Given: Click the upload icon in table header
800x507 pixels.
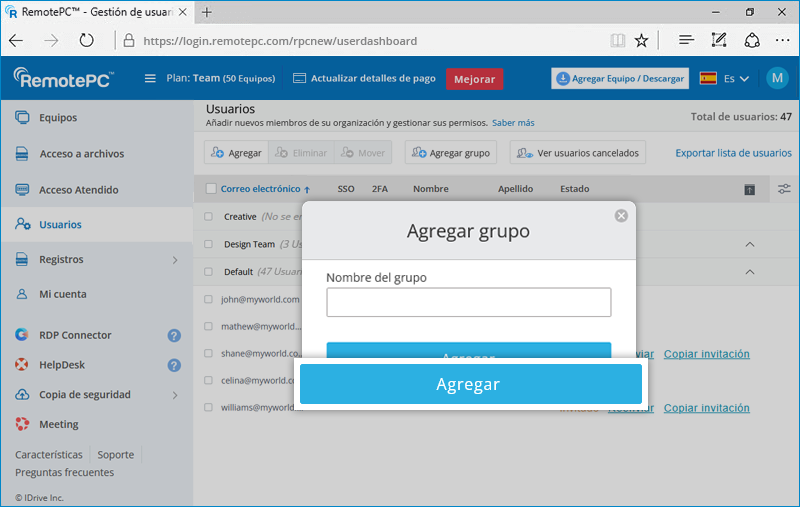Looking at the screenshot, I should coord(749,189).
